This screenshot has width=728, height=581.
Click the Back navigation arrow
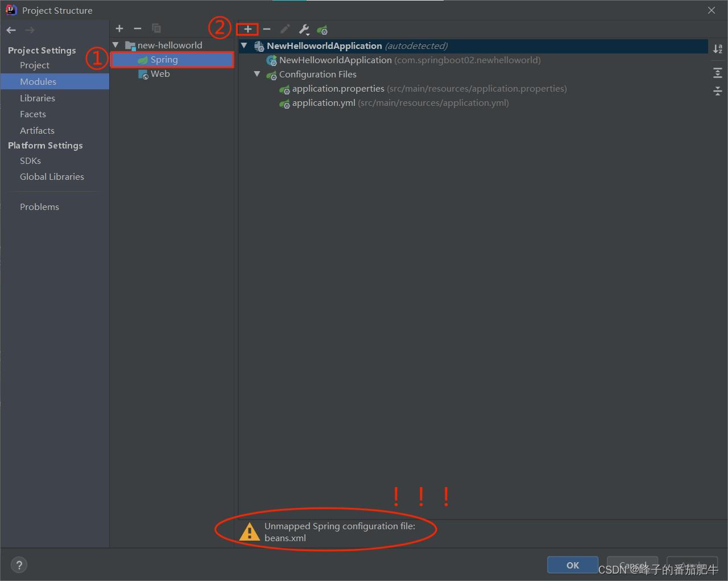[x=11, y=30]
